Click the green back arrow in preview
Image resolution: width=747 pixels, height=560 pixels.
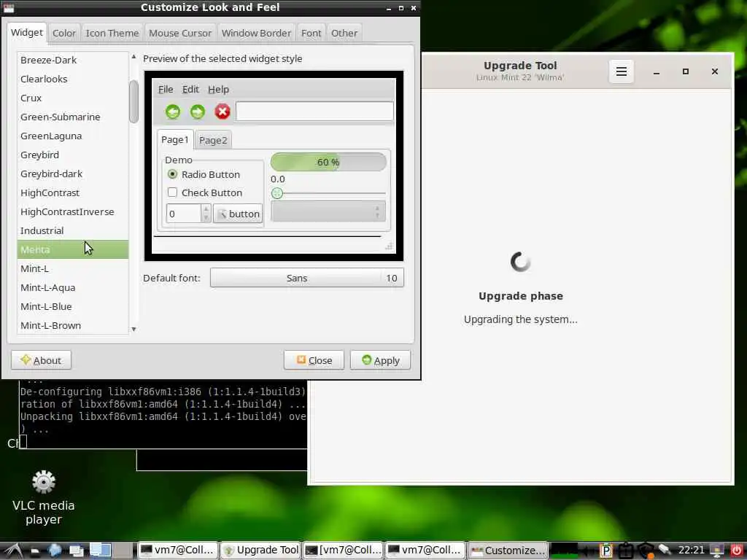pos(173,112)
